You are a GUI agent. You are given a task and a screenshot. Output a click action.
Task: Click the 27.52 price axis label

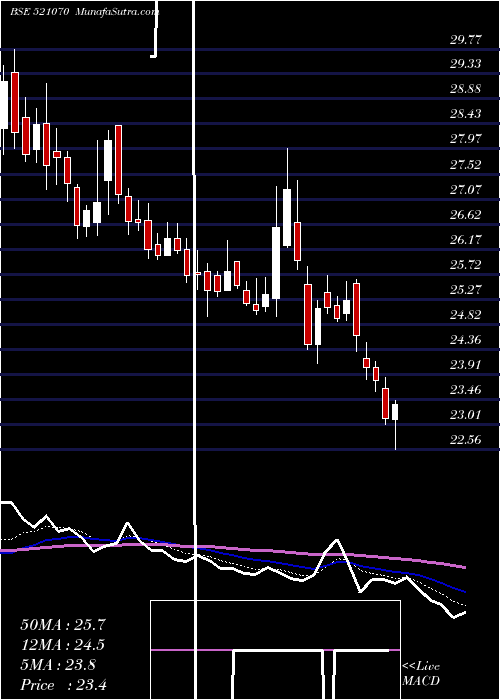[x=466, y=166]
